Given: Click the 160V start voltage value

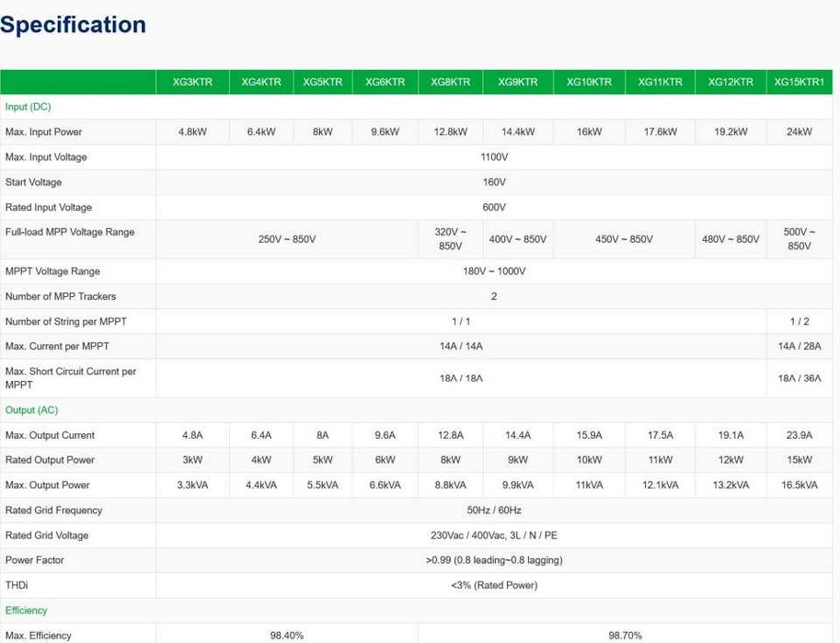Looking at the screenshot, I should pos(494,182).
